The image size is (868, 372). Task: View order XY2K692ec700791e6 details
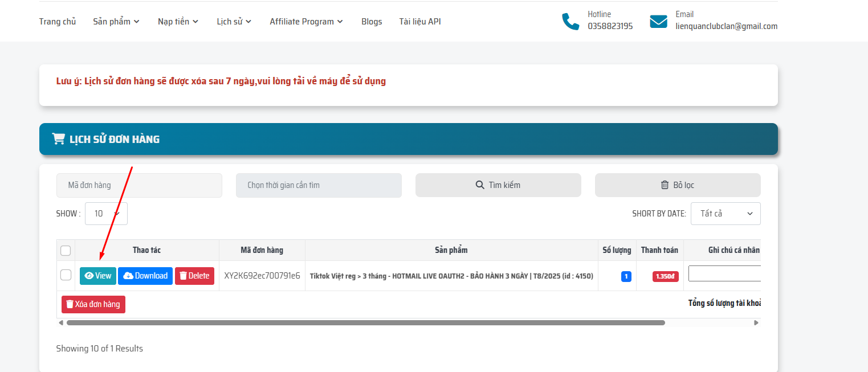97,276
